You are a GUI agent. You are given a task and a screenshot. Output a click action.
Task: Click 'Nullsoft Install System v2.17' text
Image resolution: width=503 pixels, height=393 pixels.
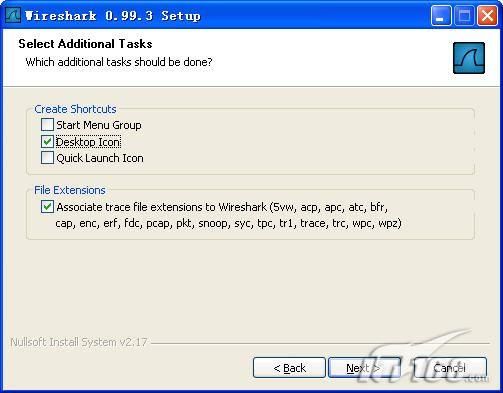click(79, 342)
